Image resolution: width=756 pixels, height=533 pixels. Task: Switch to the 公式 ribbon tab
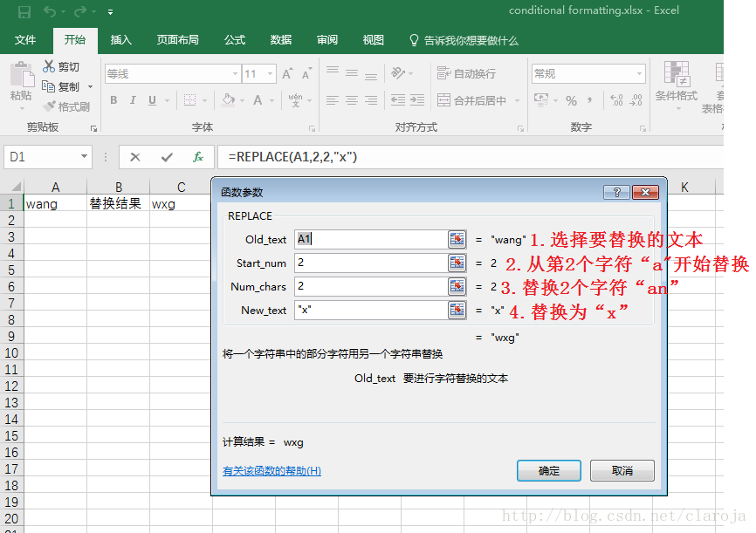[235, 40]
